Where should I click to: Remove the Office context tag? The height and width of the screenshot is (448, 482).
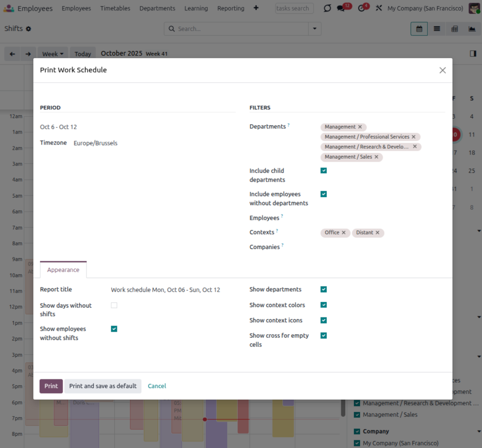click(x=343, y=233)
